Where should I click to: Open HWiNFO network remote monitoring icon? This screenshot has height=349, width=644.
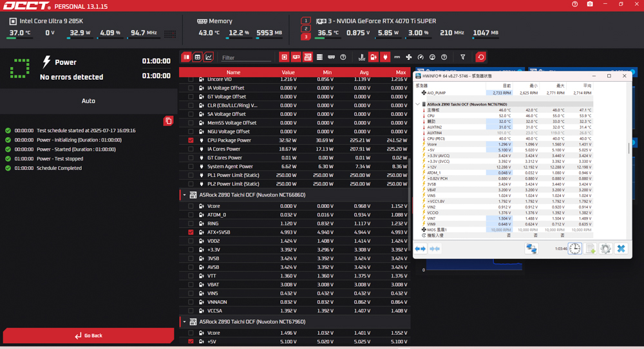point(531,249)
